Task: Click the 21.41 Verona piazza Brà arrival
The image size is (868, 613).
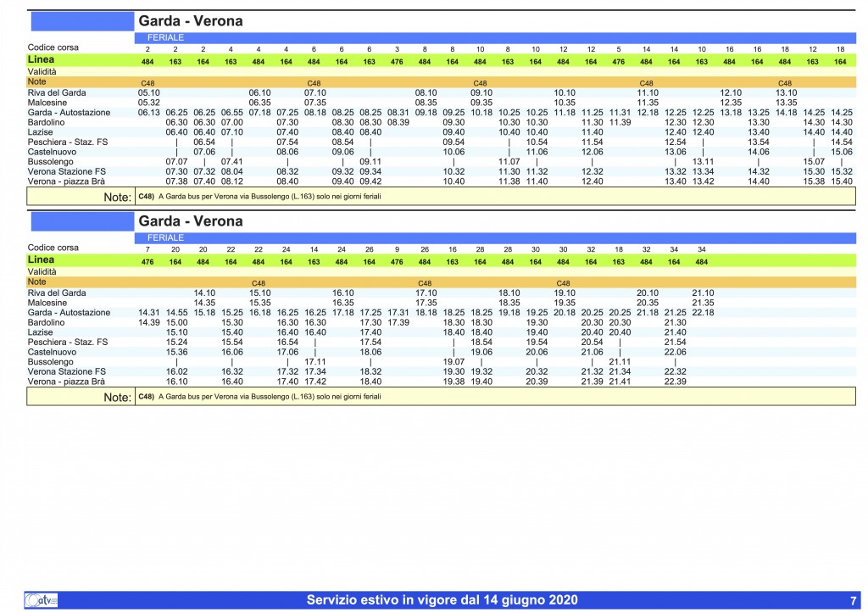Action: [x=620, y=382]
